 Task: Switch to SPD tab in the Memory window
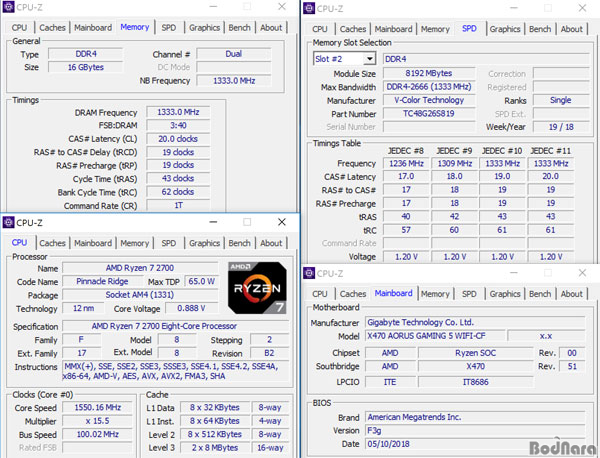point(168,28)
